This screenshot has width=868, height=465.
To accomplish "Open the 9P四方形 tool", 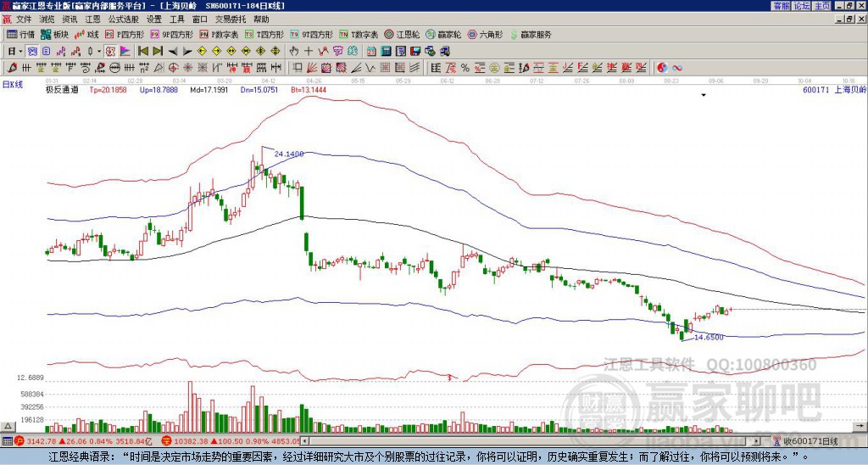I will (171, 34).
